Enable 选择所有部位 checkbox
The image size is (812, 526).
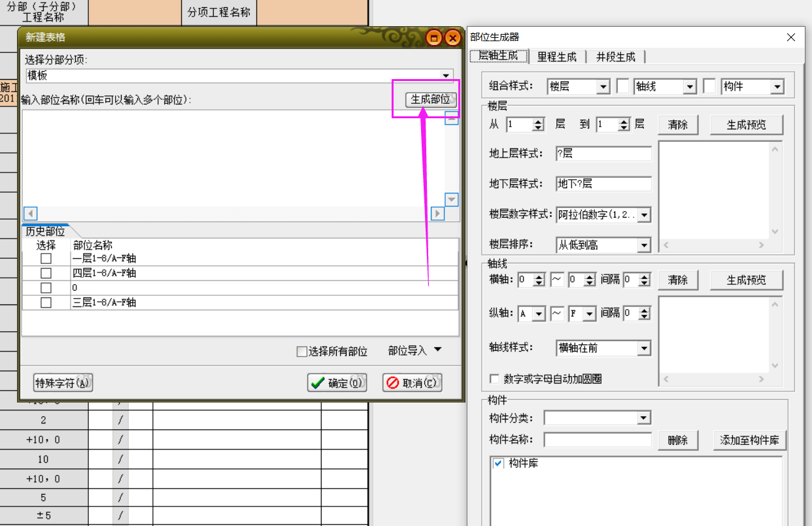click(301, 352)
